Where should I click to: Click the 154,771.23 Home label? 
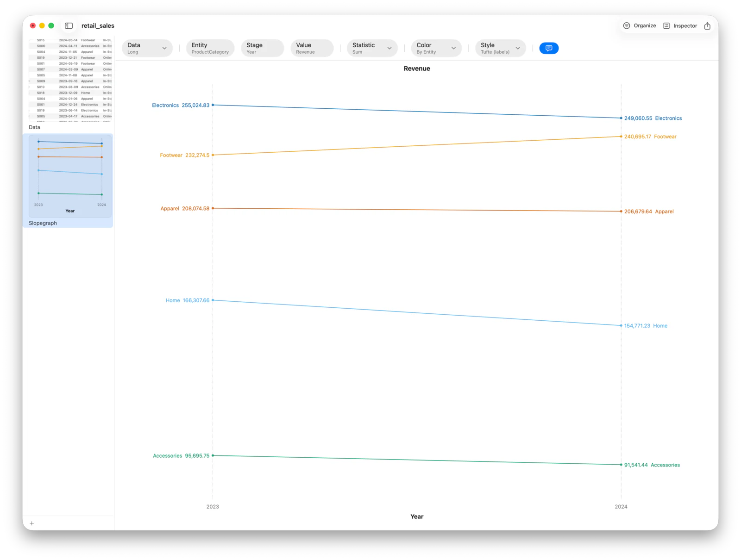(x=646, y=326)
